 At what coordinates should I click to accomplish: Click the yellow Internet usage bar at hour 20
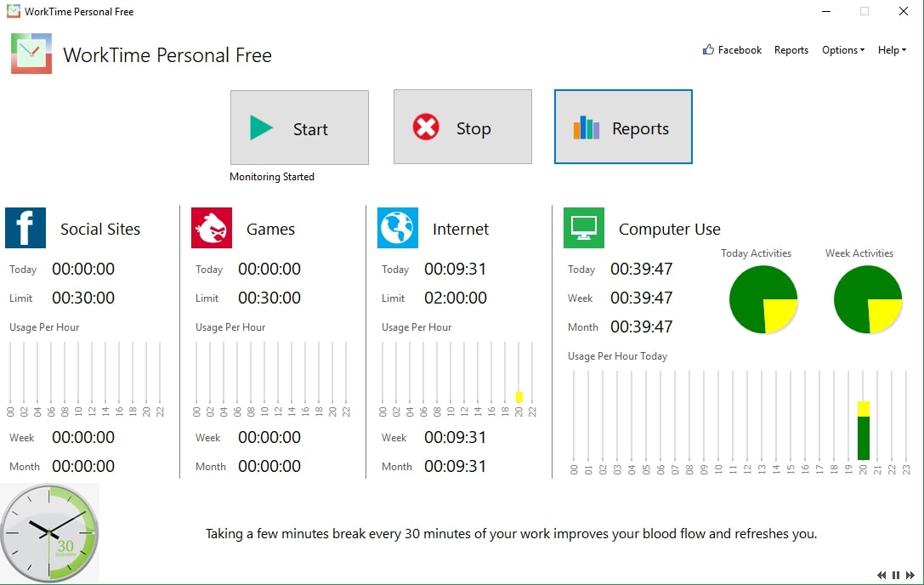click(x=519, y=397)
